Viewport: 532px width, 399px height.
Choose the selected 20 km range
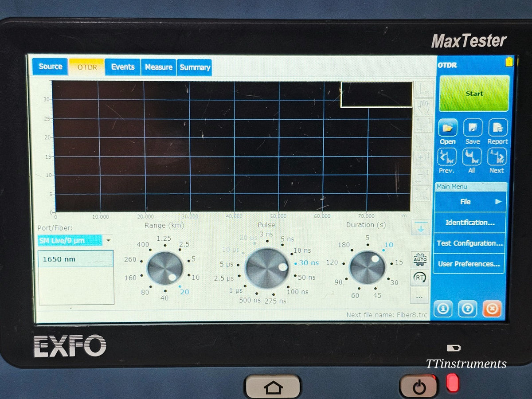[184, 292]
